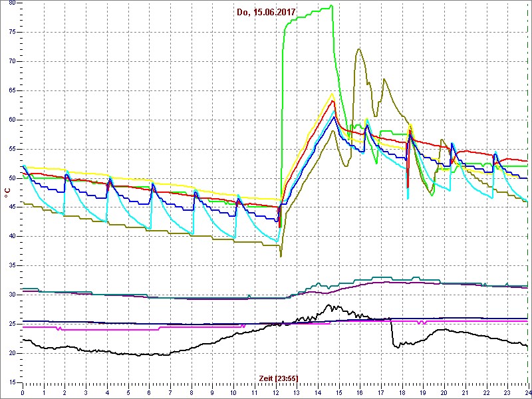This screenshot has height=399, width=532.
Task: Click hour 9 on the time axis
Action: tap(212, 392)
